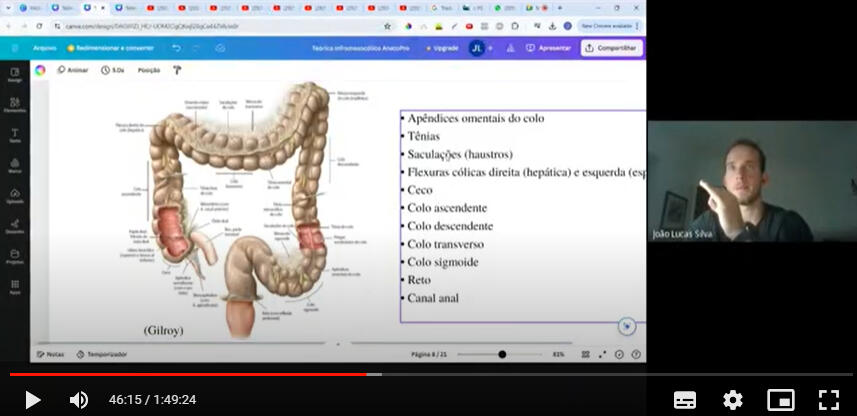
Task: Adjust the Canva zoom slider handle
Action: (x=502, y=354)
